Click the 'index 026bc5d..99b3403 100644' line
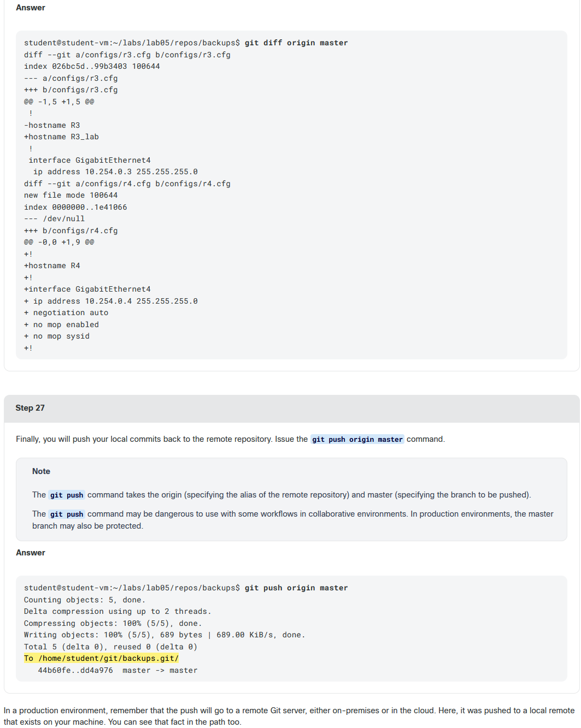581x728 pixels. pyautogui.click(x=92, y=67)
